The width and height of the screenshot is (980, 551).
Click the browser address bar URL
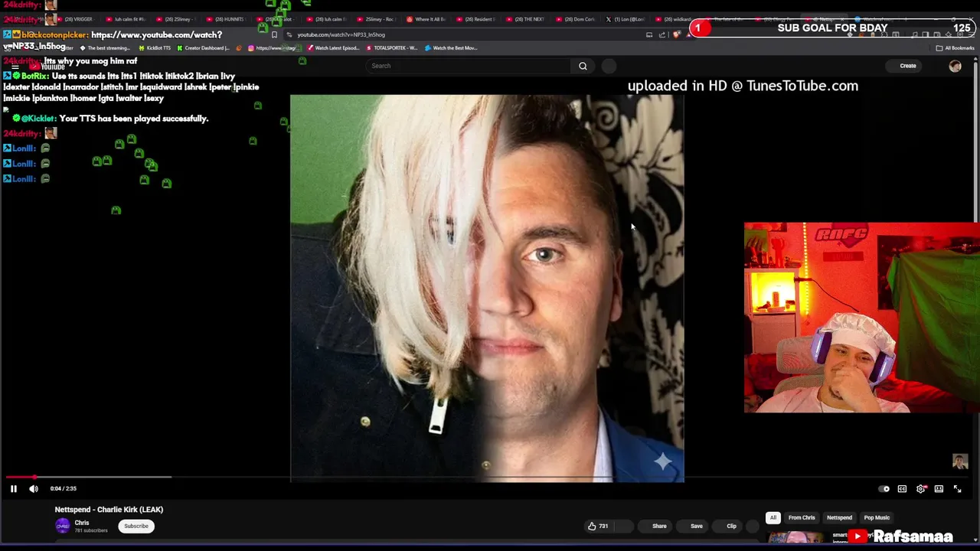tap(341, 34)
